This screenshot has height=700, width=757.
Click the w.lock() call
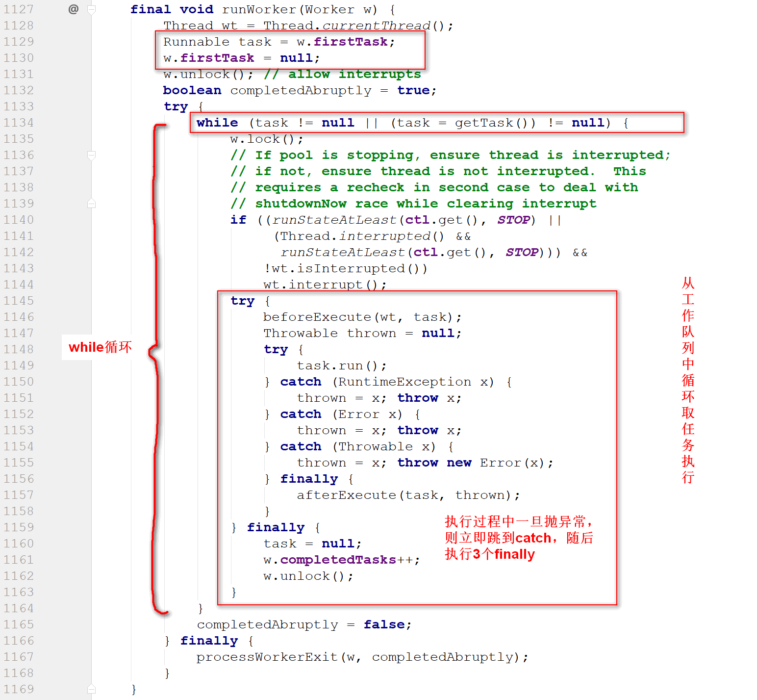263,139
